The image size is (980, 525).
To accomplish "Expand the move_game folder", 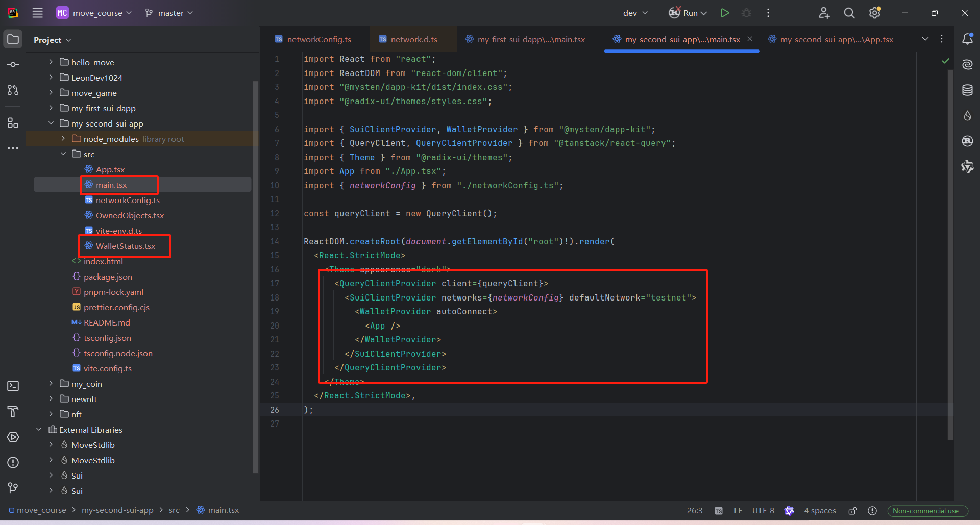I will 51,92.
